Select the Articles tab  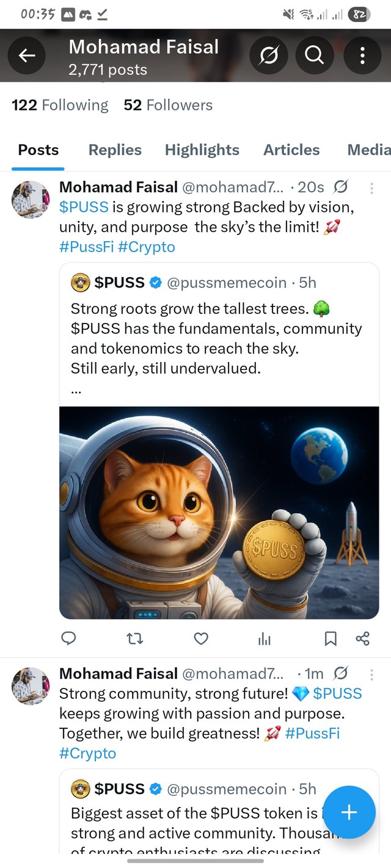click(x=291, y=150)
